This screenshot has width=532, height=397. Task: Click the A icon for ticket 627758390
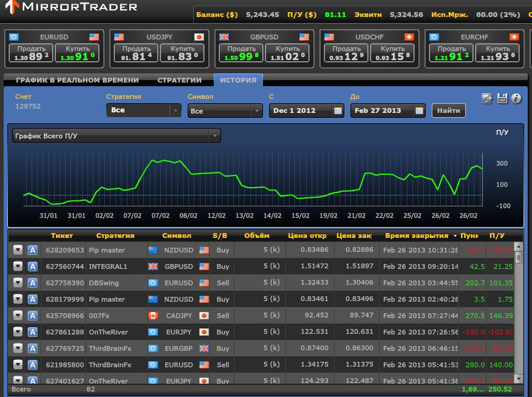click(x=33, y=283)
